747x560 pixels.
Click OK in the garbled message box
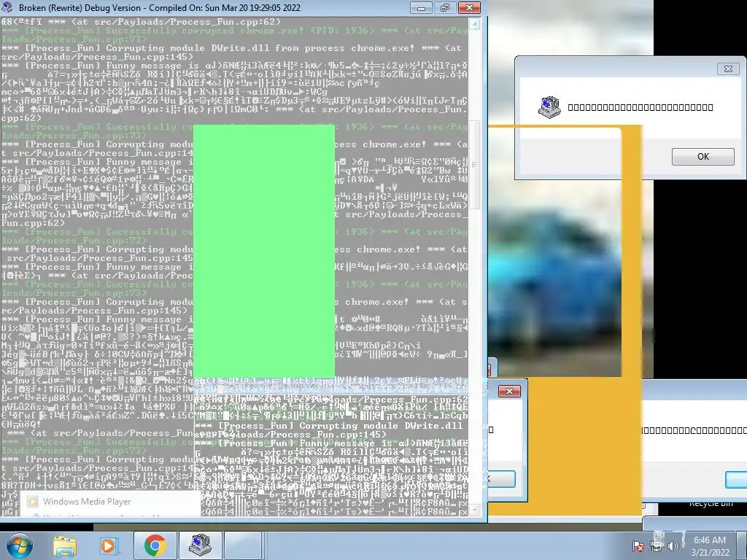click(703, 157)
